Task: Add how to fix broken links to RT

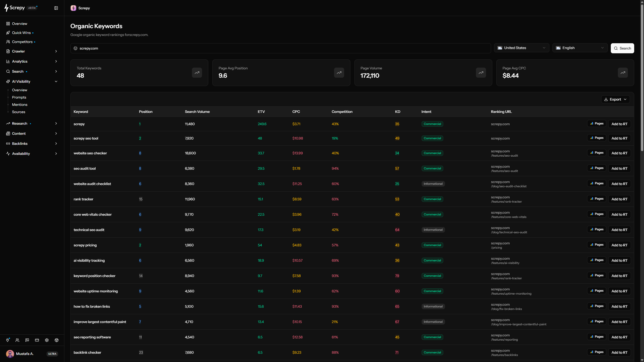Action: 619,306
